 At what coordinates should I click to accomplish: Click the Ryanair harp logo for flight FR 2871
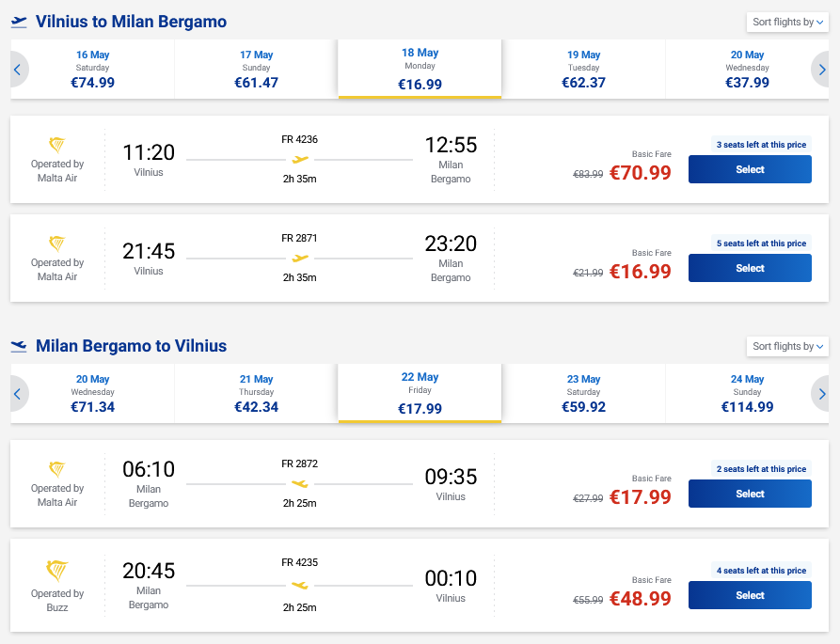[x=56, y=244]
